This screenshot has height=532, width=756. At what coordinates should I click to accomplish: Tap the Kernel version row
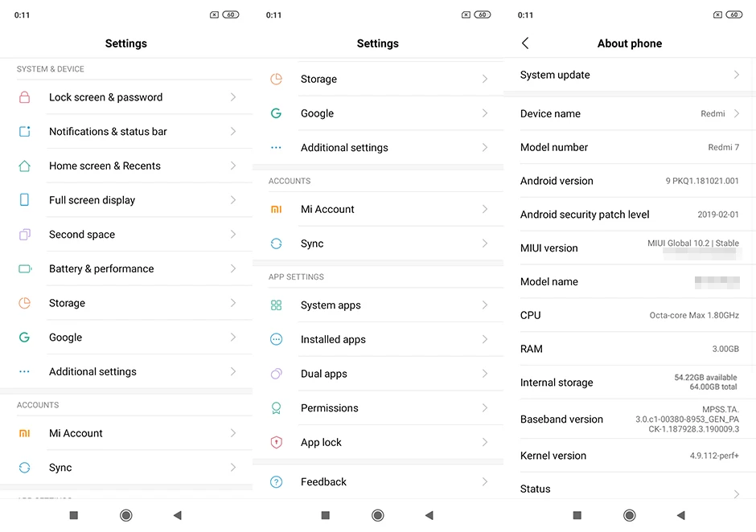629,456
